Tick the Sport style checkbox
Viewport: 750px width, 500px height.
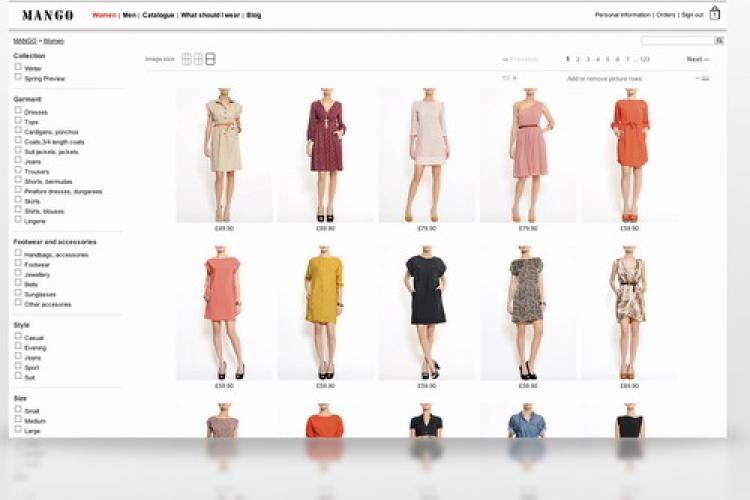pyautogui.click(x=18, y=366)
